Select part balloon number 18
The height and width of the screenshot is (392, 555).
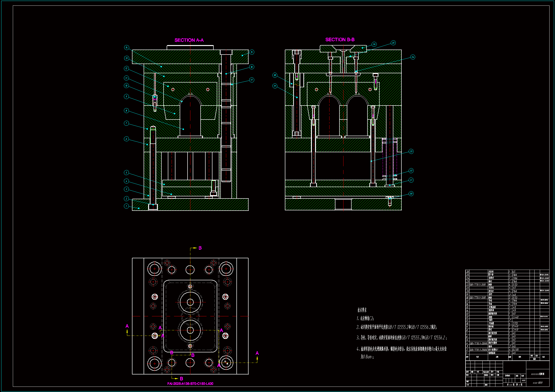point(275,75)
